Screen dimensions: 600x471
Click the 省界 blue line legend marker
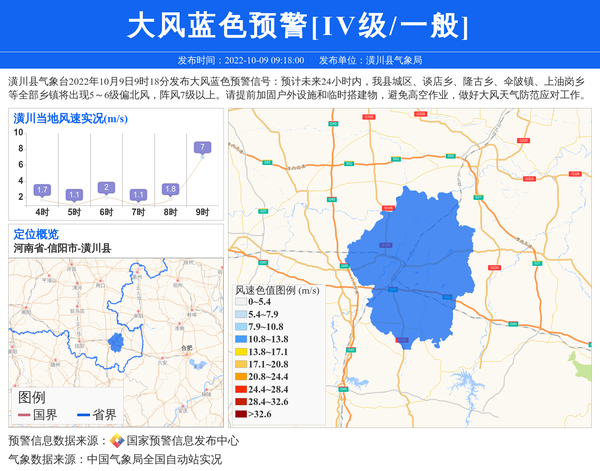[x=83, y=415]
